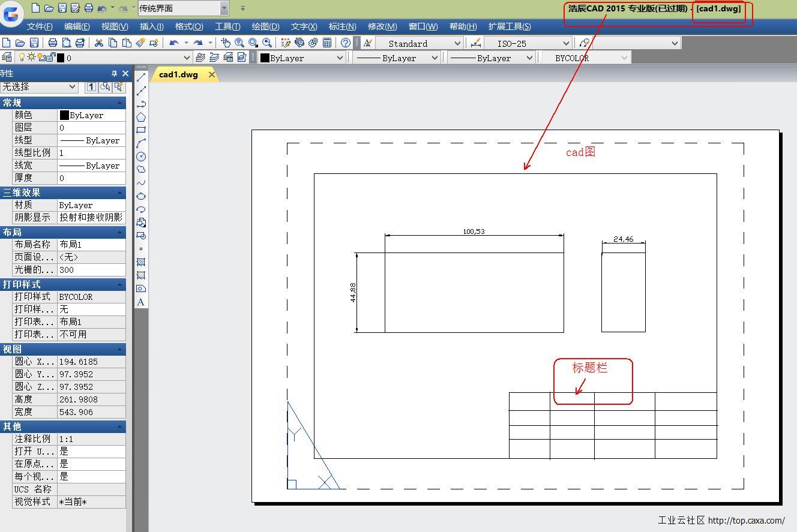797x532 pixels.
Task: Open the 绘图(D) menu
Action: pos(265,26)
